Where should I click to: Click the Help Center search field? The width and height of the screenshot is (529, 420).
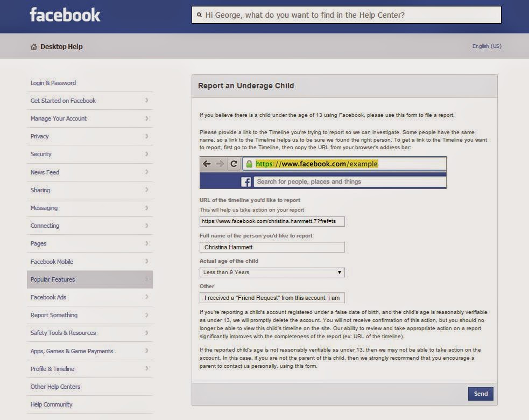[347, 15]
